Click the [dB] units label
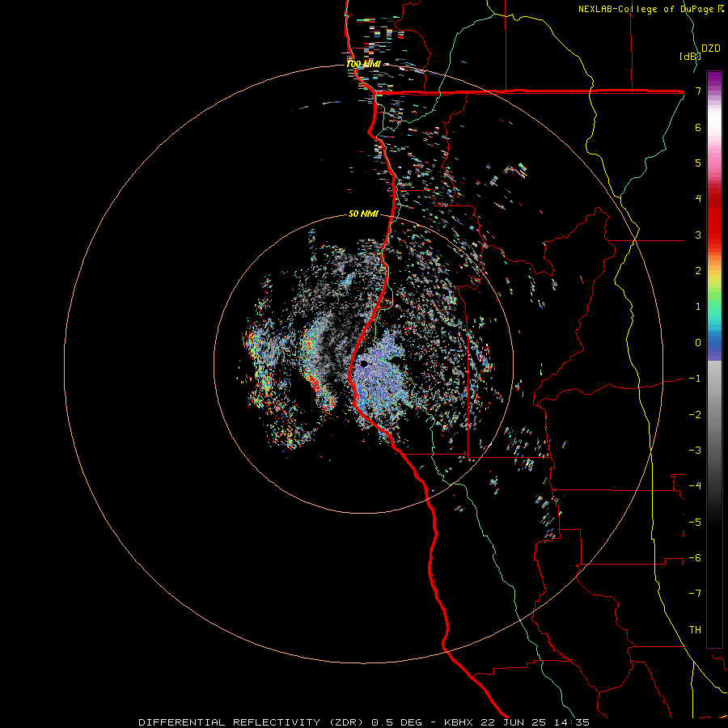This screenshot has height=728, width=728. point(690,56)
